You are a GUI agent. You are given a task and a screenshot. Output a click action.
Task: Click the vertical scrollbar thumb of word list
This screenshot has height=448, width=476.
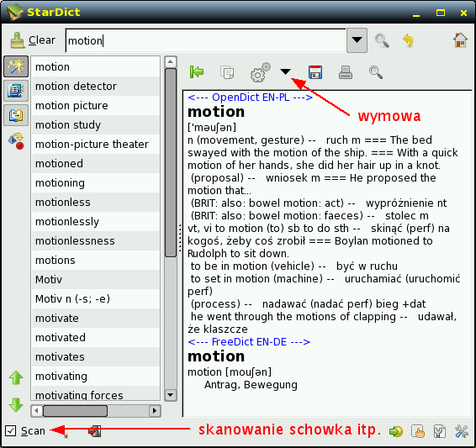[x=171, y=162]
